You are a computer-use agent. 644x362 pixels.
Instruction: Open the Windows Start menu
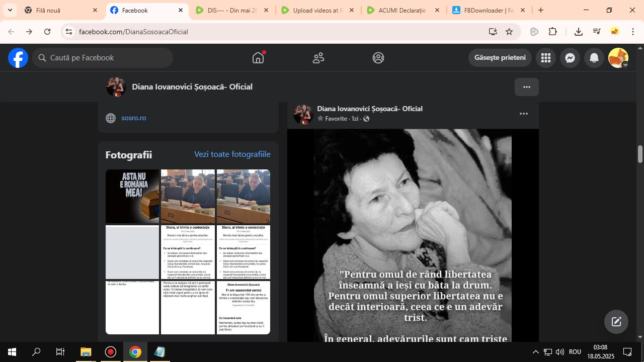pyautogui.click(x=12, y=352)
